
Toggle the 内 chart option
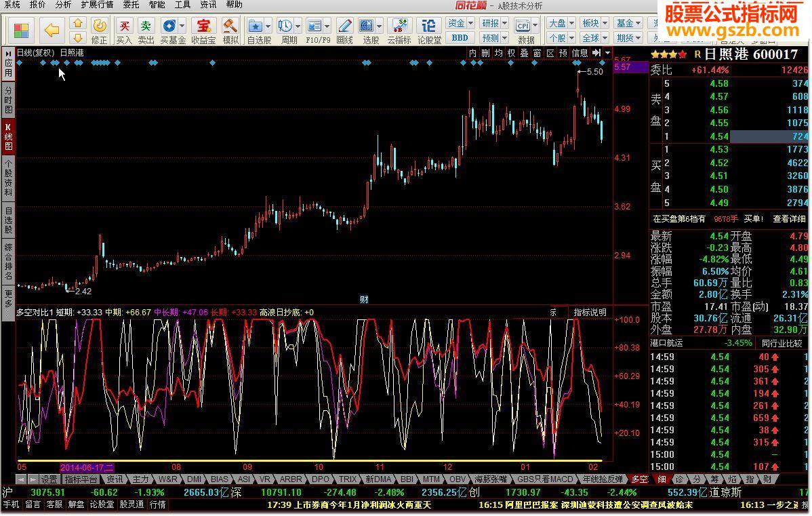(472, 53)
